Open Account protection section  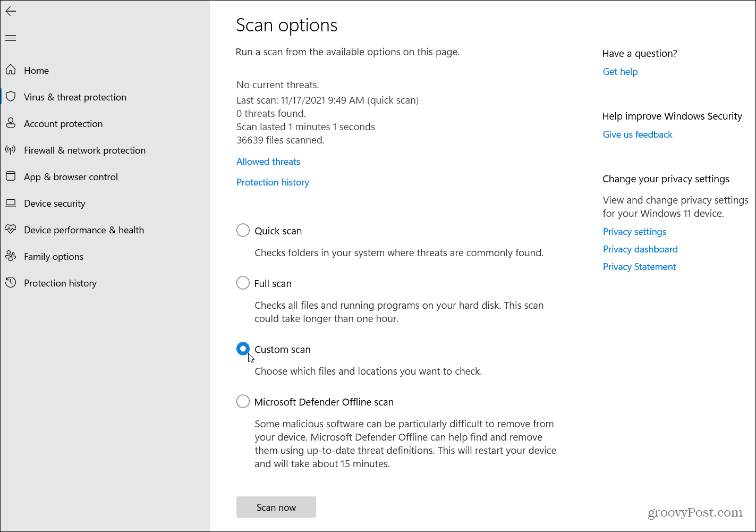[63, 123]
